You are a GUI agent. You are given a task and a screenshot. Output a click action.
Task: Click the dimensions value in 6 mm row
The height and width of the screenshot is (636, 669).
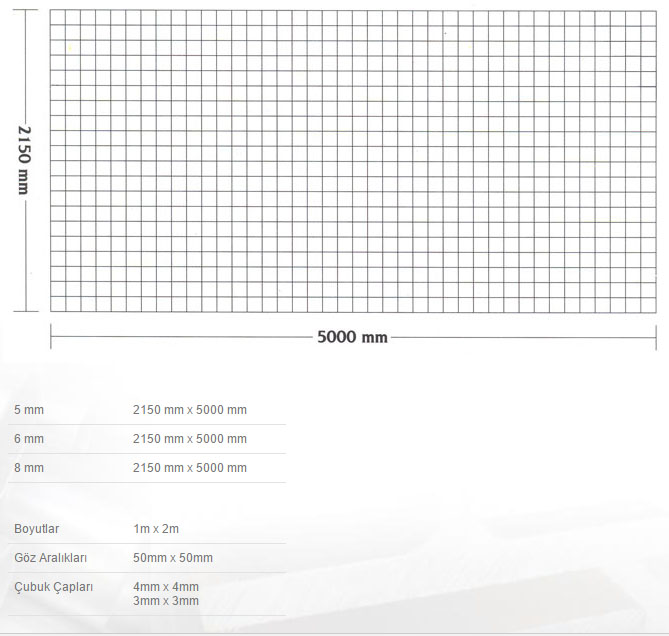pos(189,439)
